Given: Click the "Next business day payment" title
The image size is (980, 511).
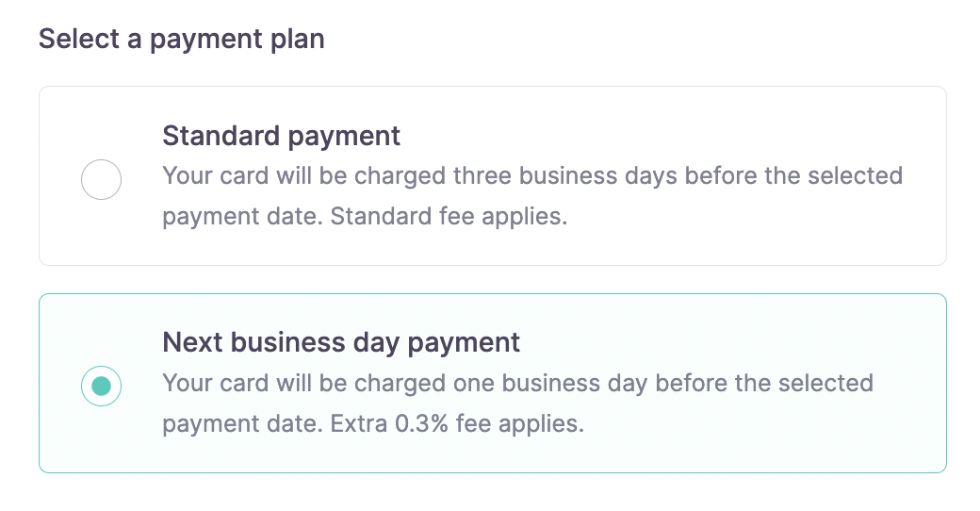Looking at the screenshot, I should point(341,342).
